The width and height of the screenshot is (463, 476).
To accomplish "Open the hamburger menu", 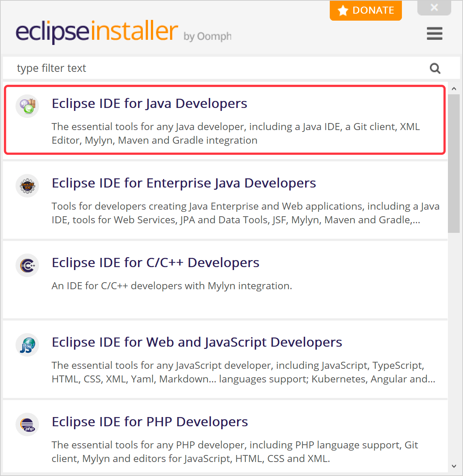I will (x=435, y=34).
